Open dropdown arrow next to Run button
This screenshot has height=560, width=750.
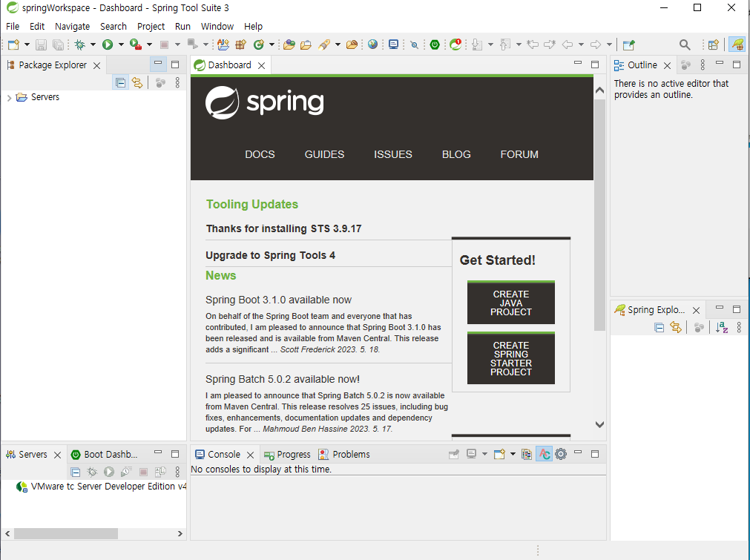click(121, 45)
